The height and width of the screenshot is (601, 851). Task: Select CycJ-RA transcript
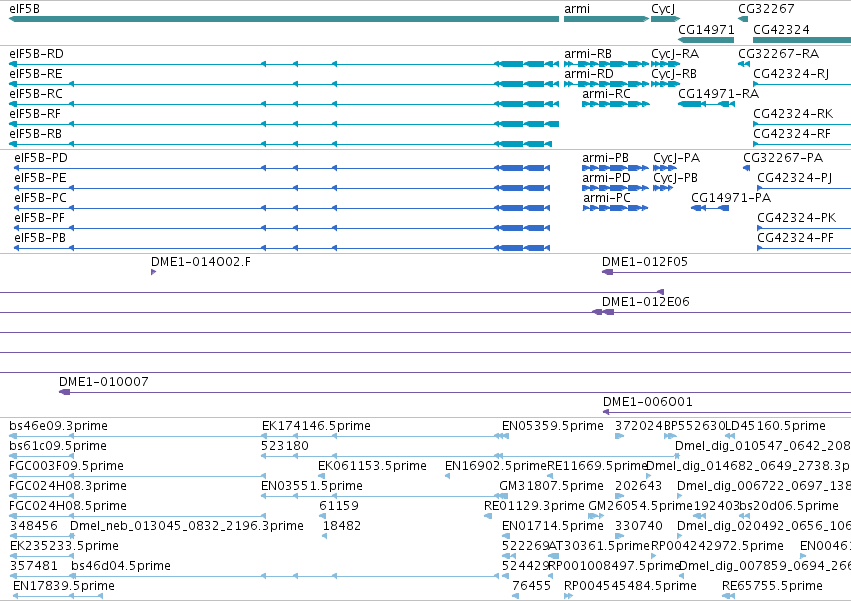[665, 64]
